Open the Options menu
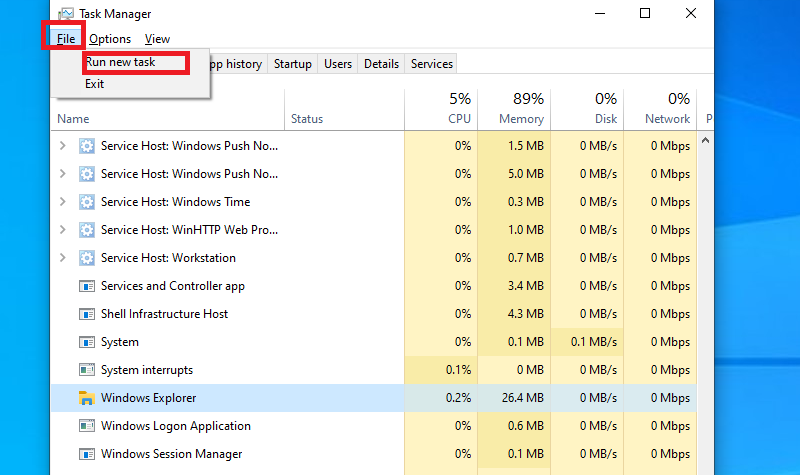This screenshot has width=800, height=475. tap(109, 39)
